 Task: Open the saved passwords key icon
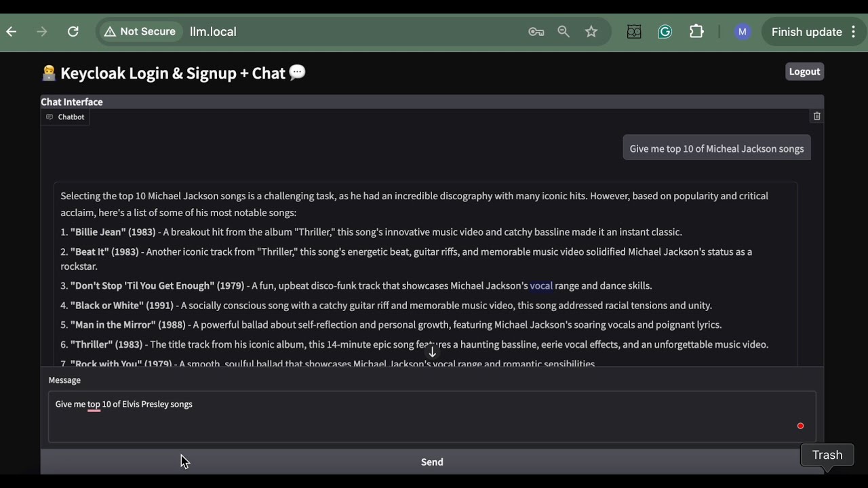536,32
